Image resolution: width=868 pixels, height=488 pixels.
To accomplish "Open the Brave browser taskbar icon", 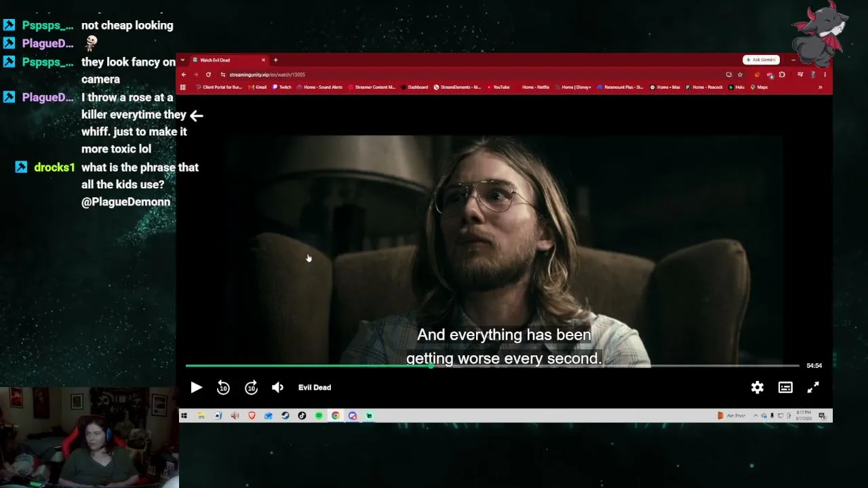I will [252, 416].
